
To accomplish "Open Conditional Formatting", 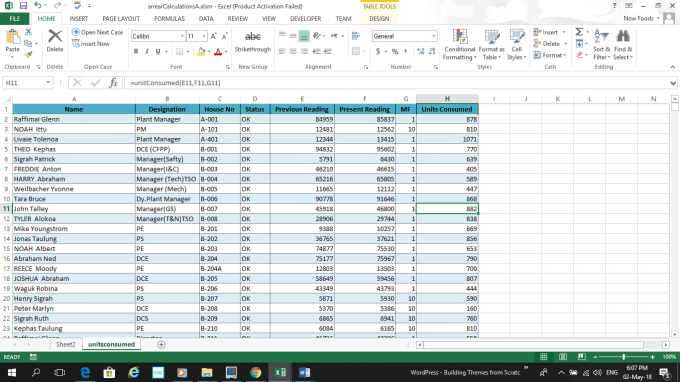I will [x=460, y=45].
